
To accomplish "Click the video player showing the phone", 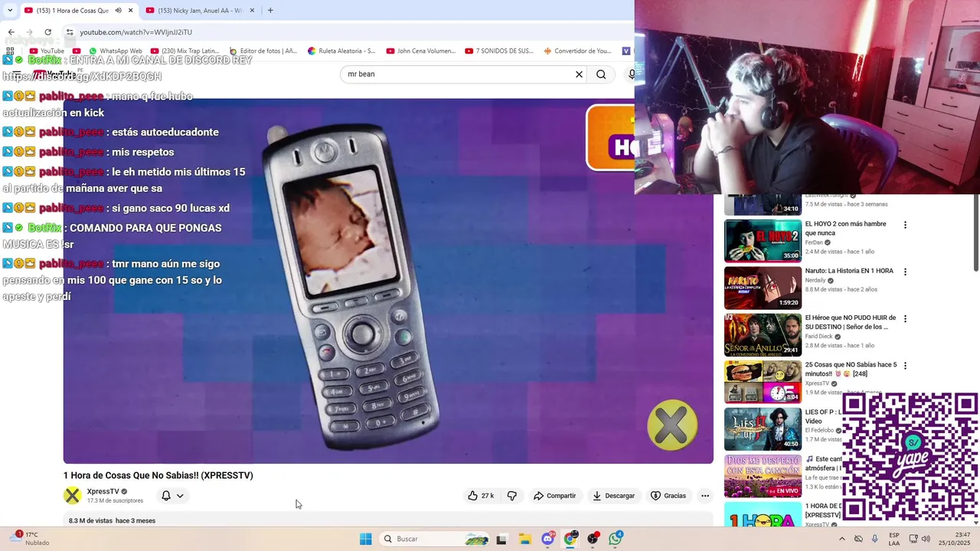I will 388,281.
